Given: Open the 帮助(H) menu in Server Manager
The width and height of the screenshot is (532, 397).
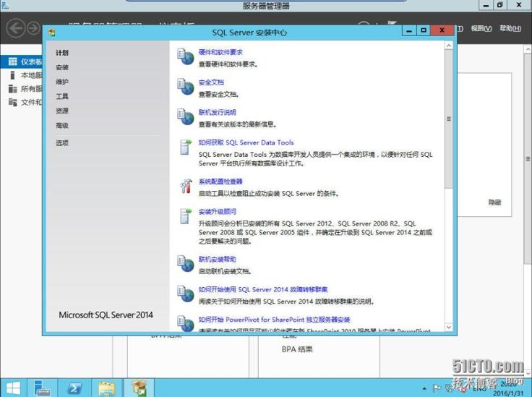Looking at the screenshot, I should 510,28.
